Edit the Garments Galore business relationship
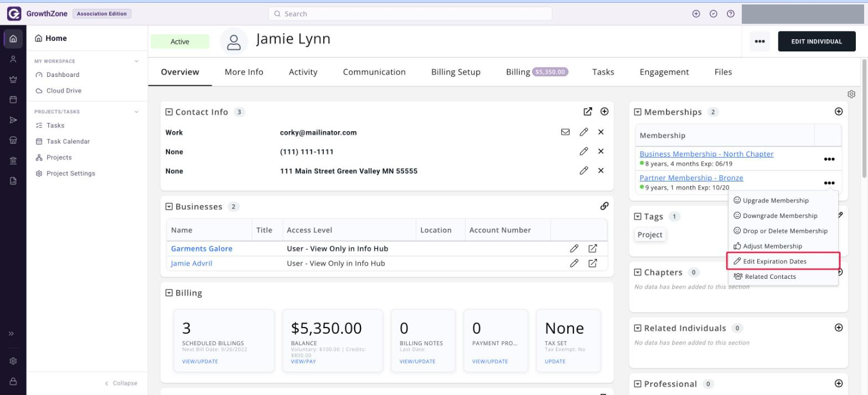 coord(574,248)
